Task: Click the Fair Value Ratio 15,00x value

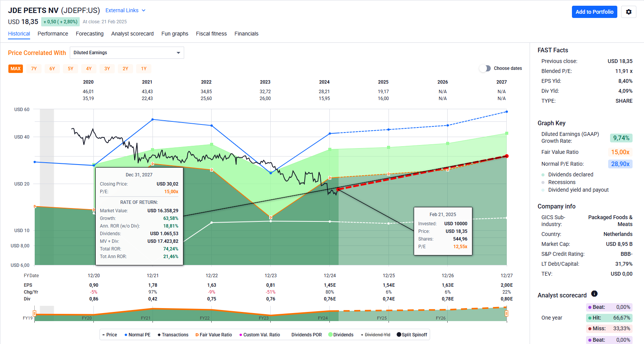Action: 620,152
